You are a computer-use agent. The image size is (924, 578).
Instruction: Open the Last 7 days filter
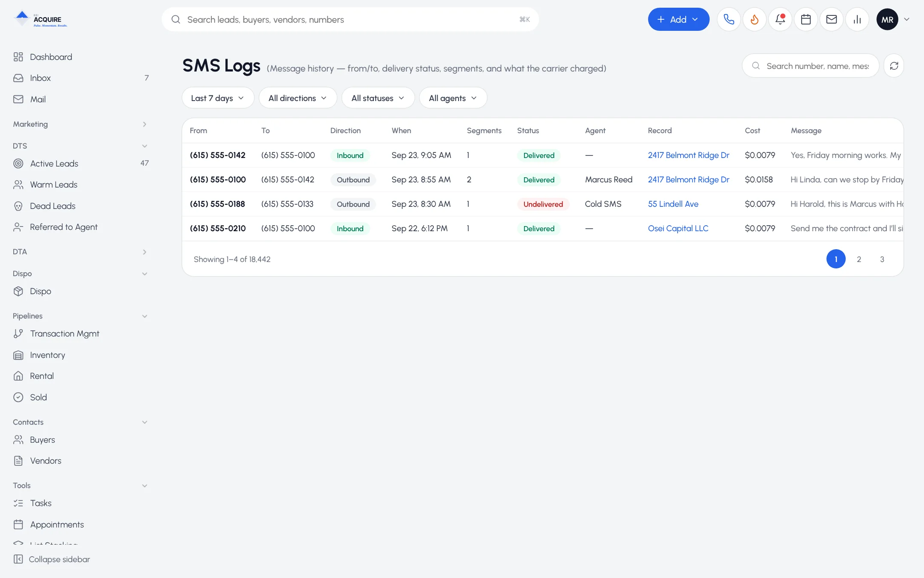(218, 98)
